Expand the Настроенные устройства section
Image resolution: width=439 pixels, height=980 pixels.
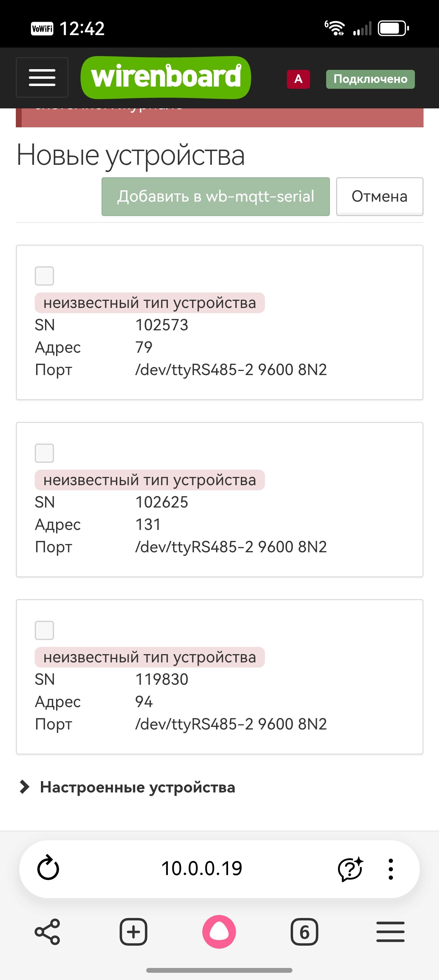coord(137,787)
